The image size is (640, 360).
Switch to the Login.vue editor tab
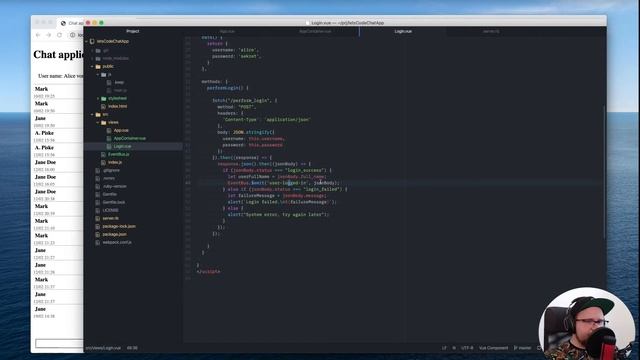403,31
